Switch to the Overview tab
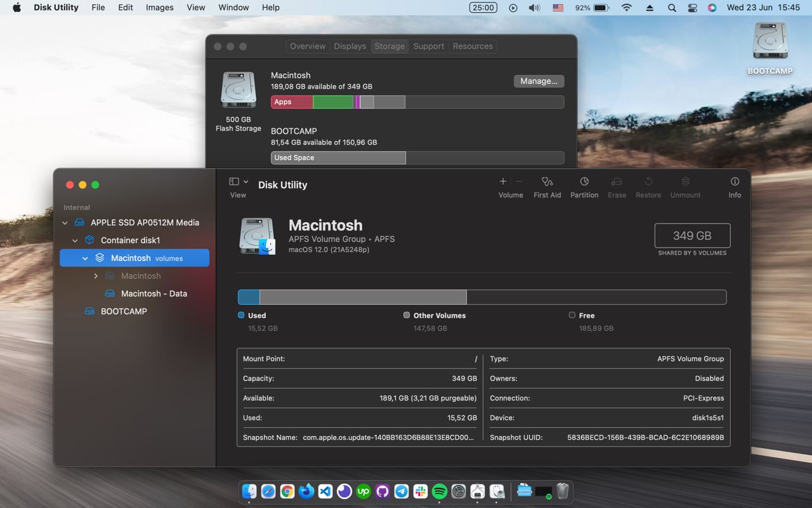 [308, 46]
